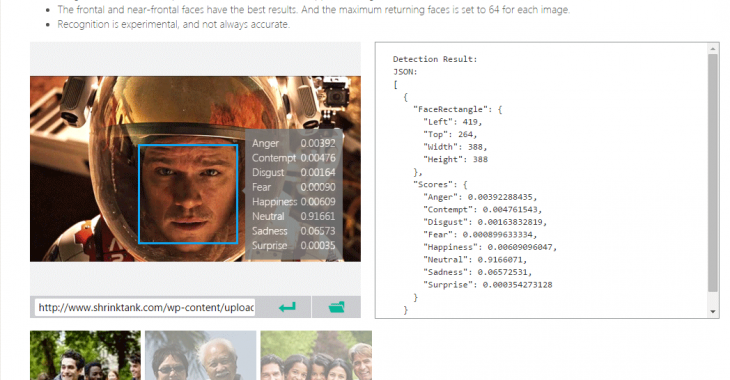The width and height of the screenshot is (730, 380).
Task: Click the results panel scrollbar thumb
Action: (x=713, y=173)
